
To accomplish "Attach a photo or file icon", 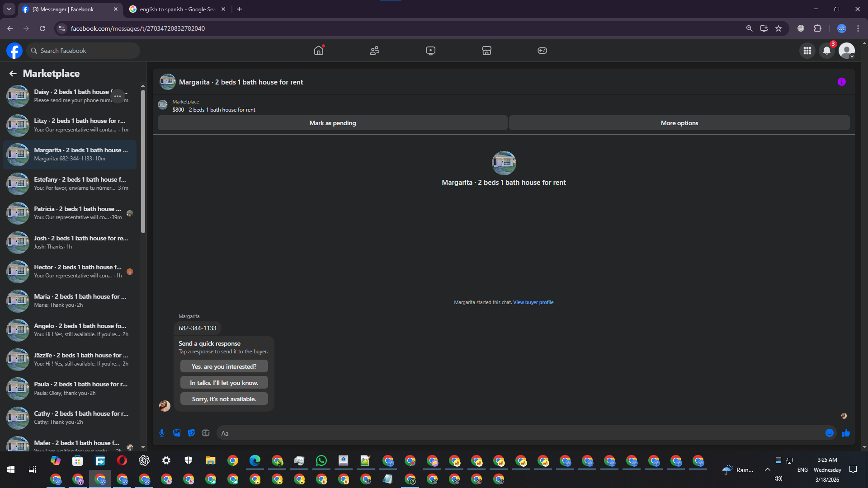I will (x=177, y=433).
